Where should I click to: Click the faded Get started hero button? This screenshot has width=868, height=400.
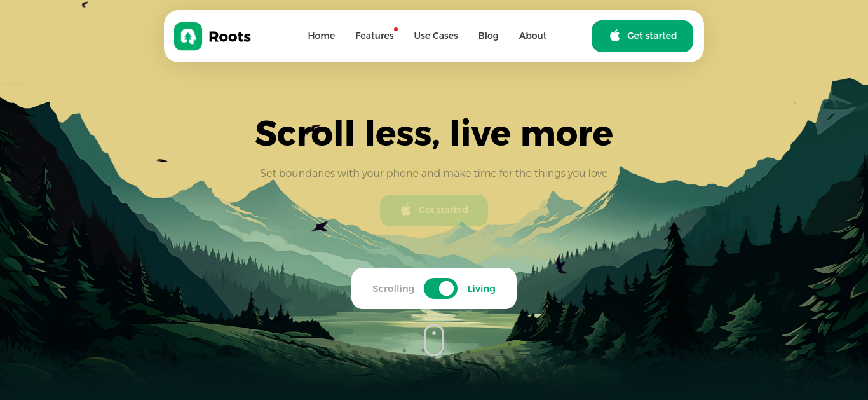pyautogui.click(x=434, y=210)
